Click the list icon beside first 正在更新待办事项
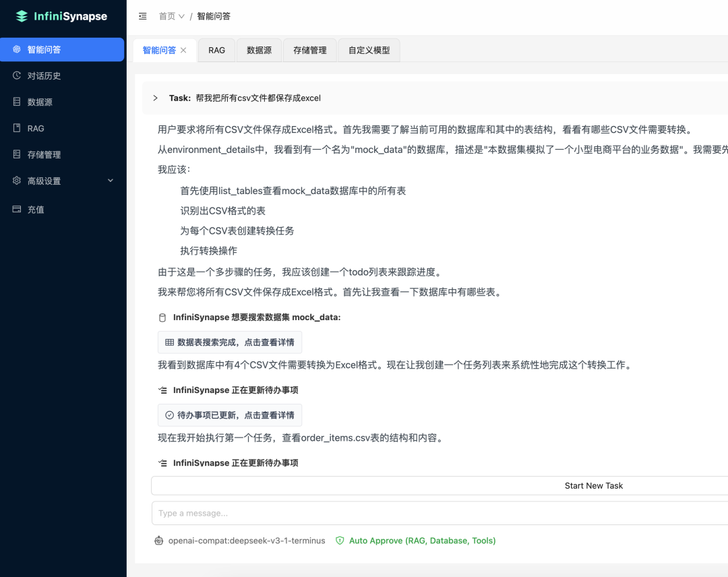Viewport: 728px width, 577px height. click(162, 390)
